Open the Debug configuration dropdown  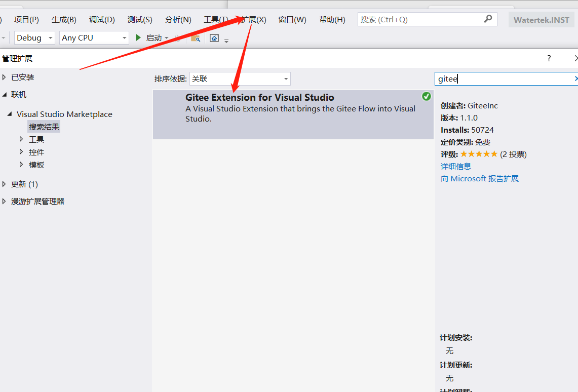coord(50,37)
